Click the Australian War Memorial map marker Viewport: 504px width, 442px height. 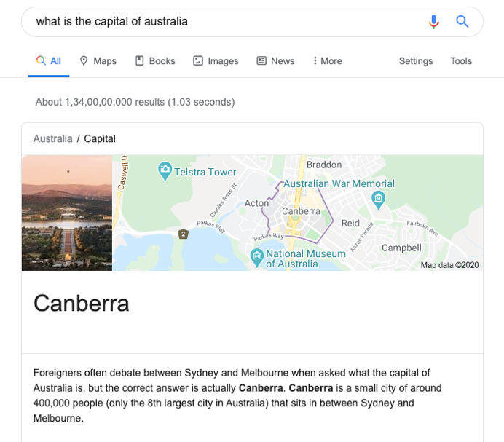point(378,197)
